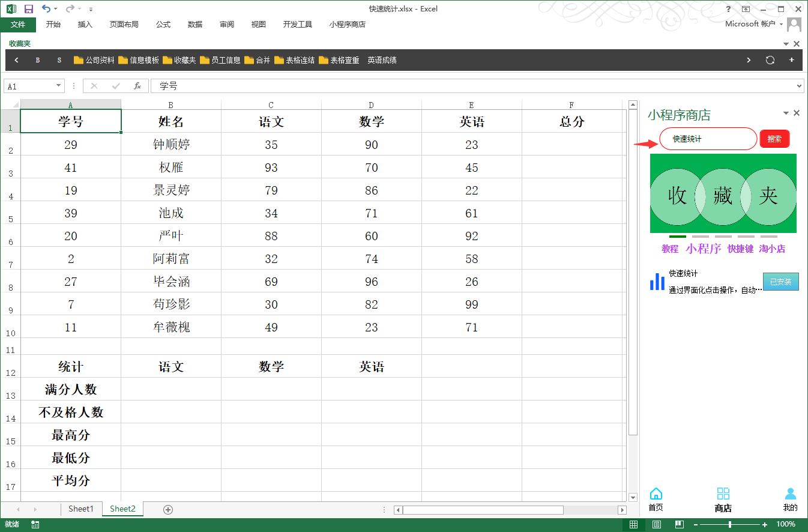
Task: Open the 小程序 link under banner
Action: click(x=704, y=249)
